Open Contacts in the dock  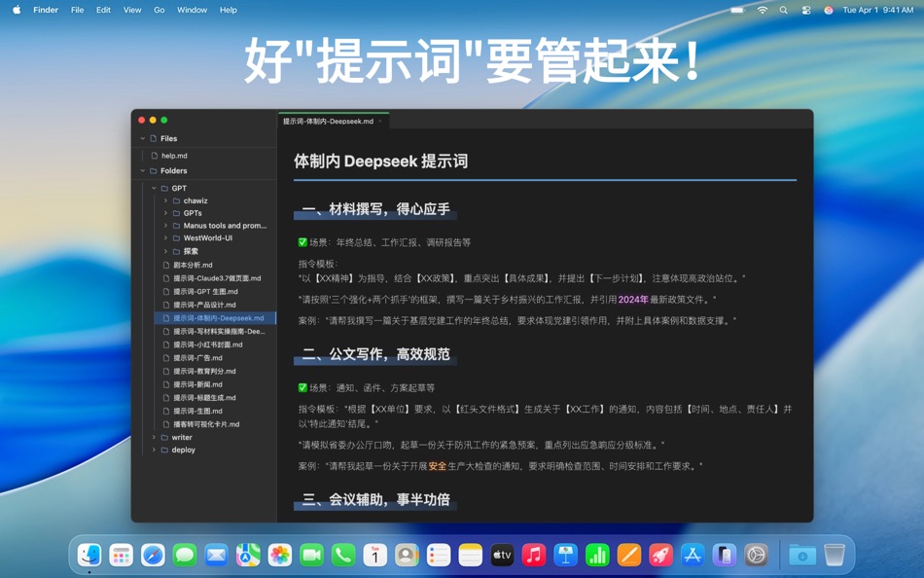pyautogui.click(x=408, y=555)
